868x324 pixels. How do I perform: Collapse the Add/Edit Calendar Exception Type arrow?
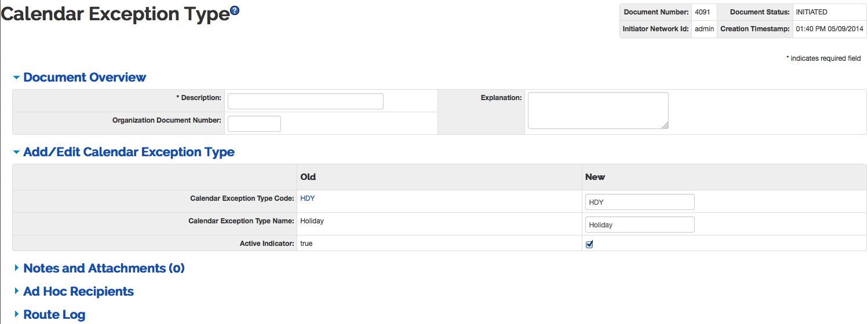[16, 152]
